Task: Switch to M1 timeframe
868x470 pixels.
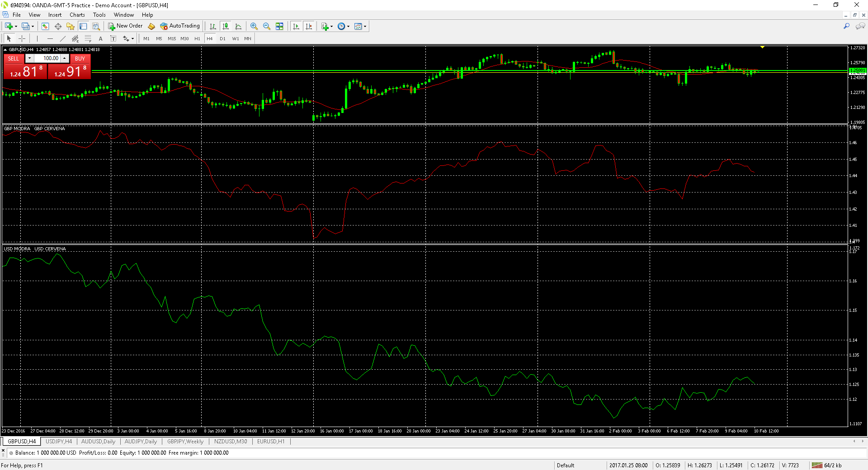Action: click(x=146, y=38)
